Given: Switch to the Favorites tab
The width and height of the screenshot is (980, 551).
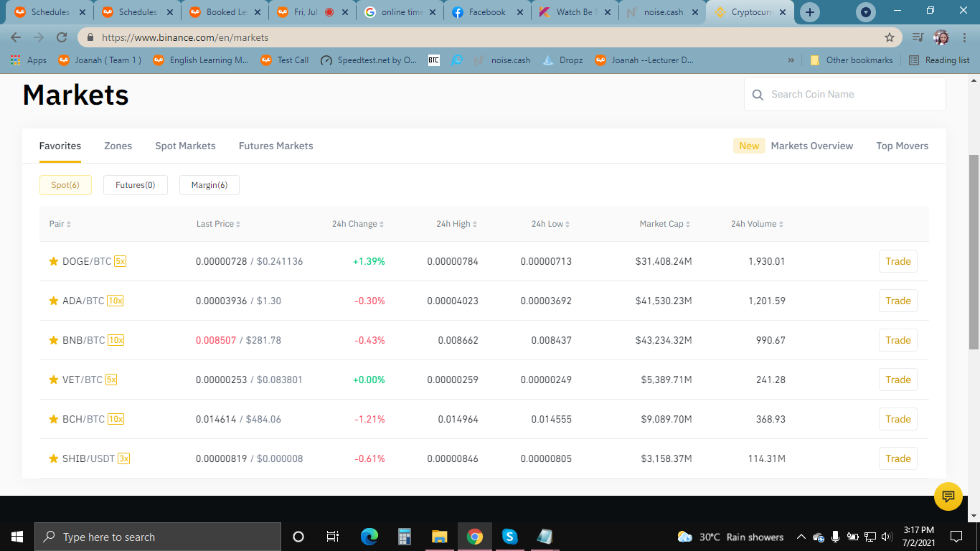Looking at the screenshot, I should [x=60, y=146].
